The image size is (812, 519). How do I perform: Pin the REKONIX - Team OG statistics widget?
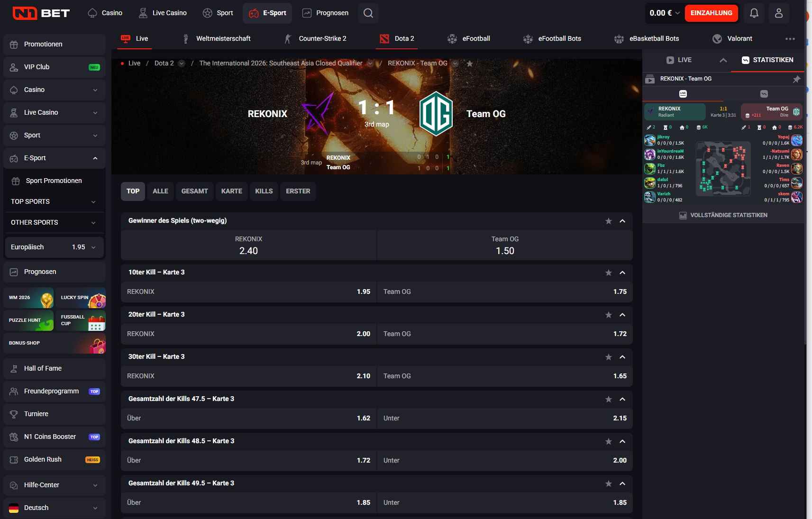click(x=796, y=79)
